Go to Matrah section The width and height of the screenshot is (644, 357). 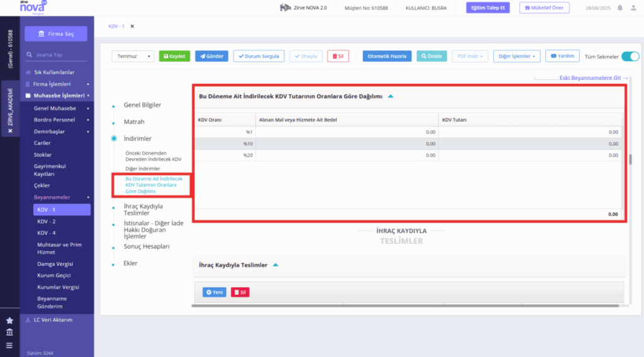tap(135, 122)
